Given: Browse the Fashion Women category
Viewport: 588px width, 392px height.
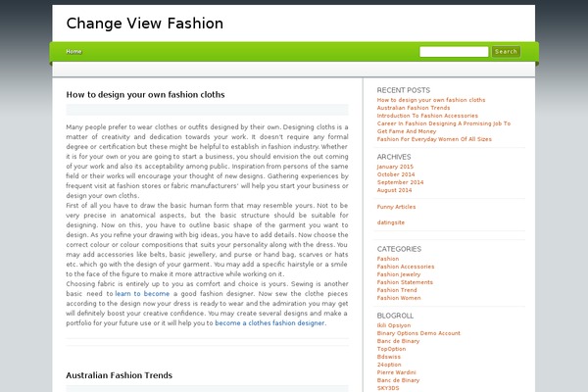Looking at the screenshot, I should coord(399,298).
